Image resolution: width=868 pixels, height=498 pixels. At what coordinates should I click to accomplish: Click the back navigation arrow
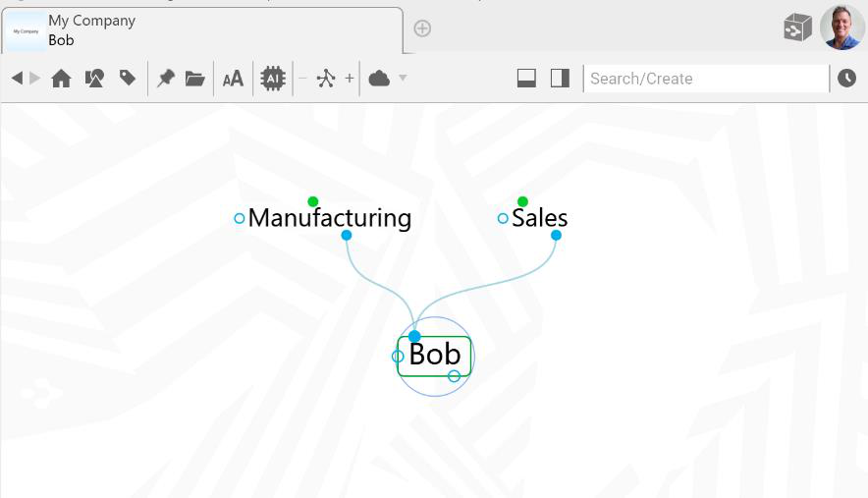[x=17, y=79]
